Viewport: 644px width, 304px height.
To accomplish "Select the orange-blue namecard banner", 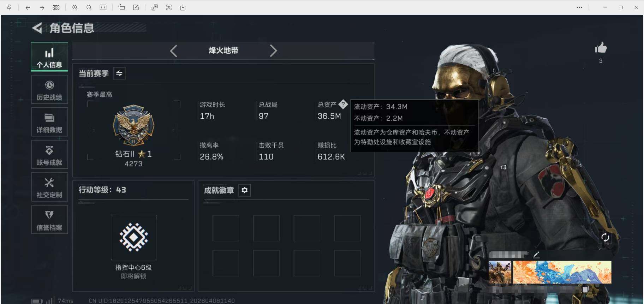I will tap(562, 272).
